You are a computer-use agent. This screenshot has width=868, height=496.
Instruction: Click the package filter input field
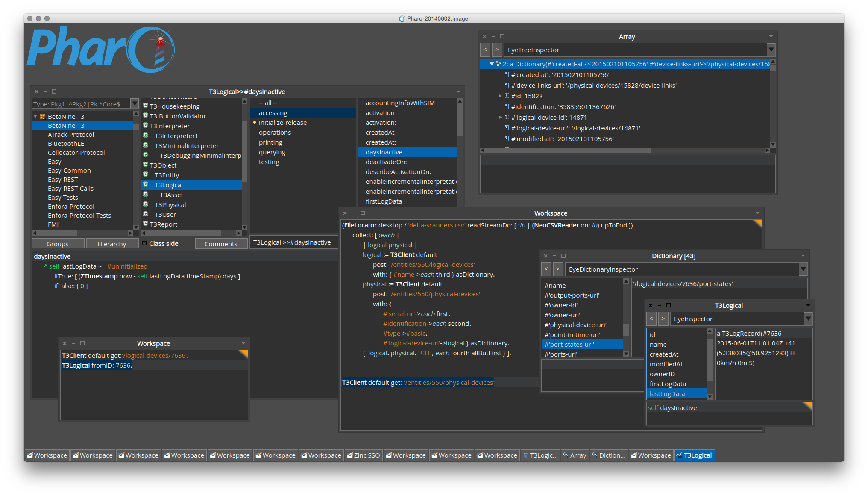(81, 104)
